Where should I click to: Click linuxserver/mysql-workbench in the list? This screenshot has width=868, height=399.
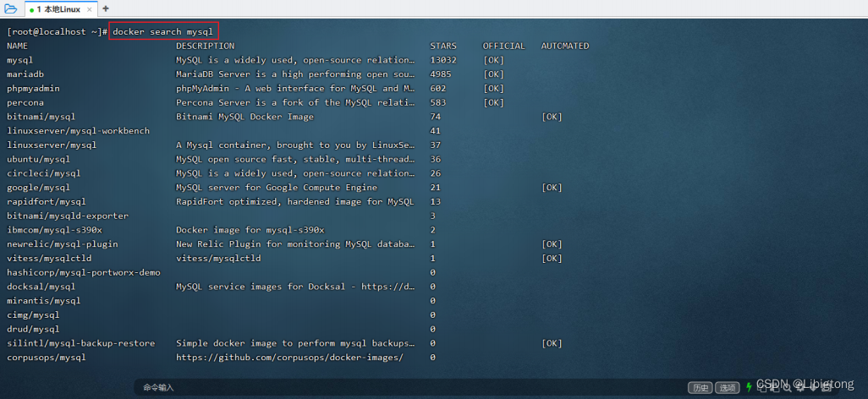tap(78, 130)
